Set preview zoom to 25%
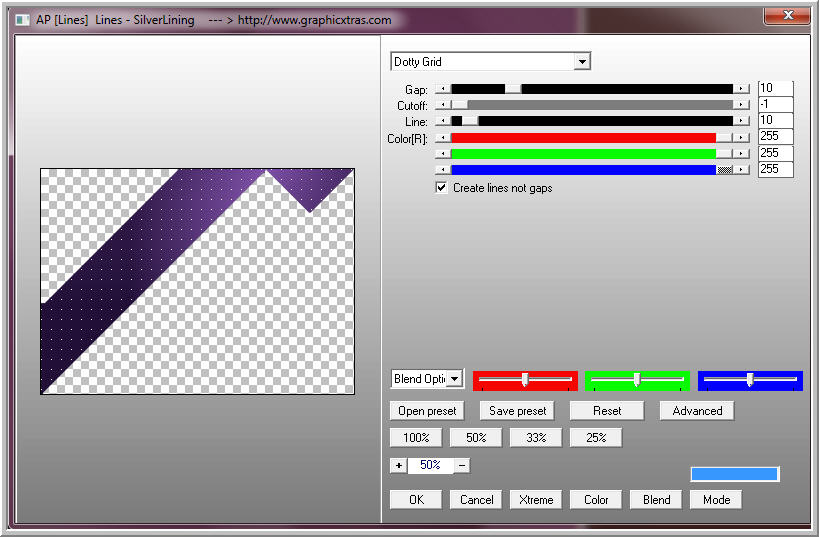The width and height of the screenshot is (819, 537). tap(596, 438)
